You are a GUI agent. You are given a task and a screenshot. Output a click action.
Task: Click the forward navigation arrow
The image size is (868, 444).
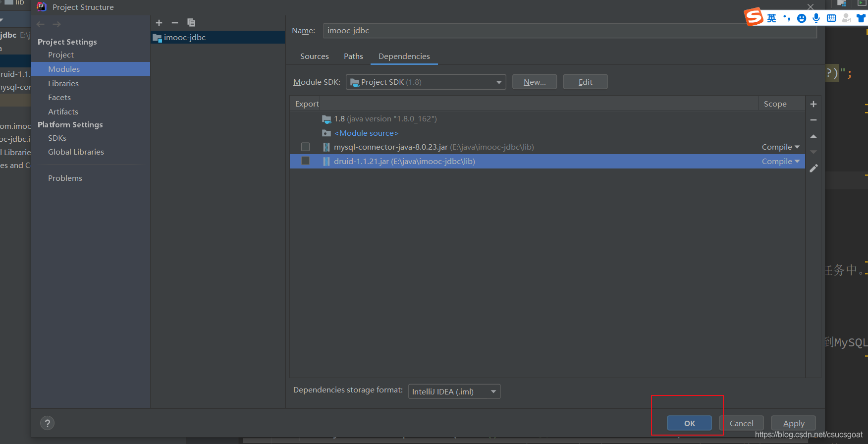tap(57, 24)
